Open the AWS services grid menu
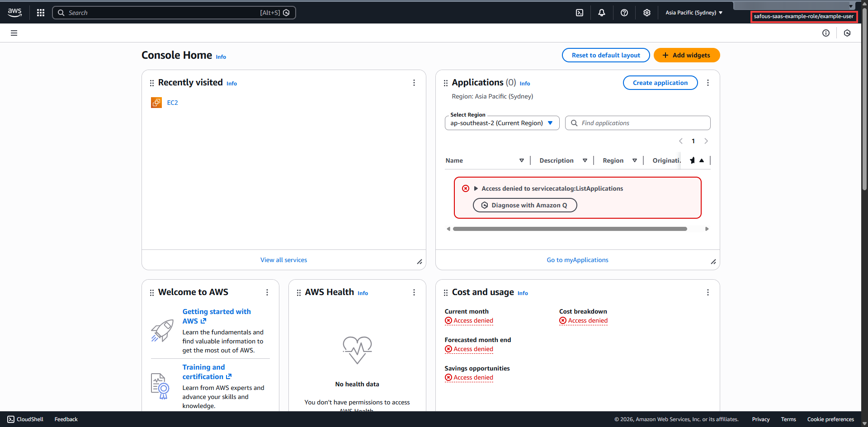 pyautogui.click(x=41, y=13)
